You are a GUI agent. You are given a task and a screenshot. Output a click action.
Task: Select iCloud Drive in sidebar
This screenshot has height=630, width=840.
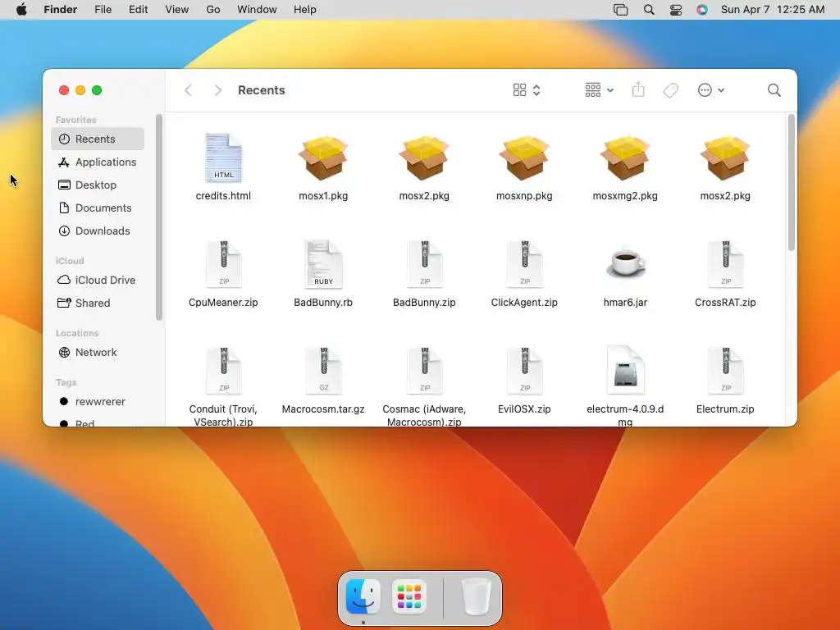[x=98, y=281]
